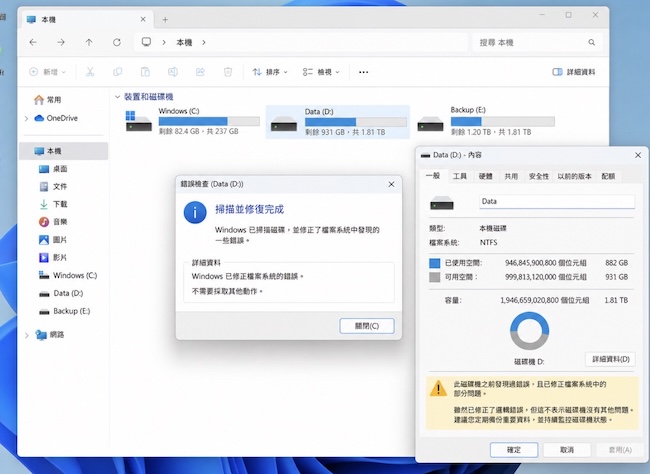Click the search magnifier icon
Viewport: 650px width, 474px height.
(x=592, y=42)
